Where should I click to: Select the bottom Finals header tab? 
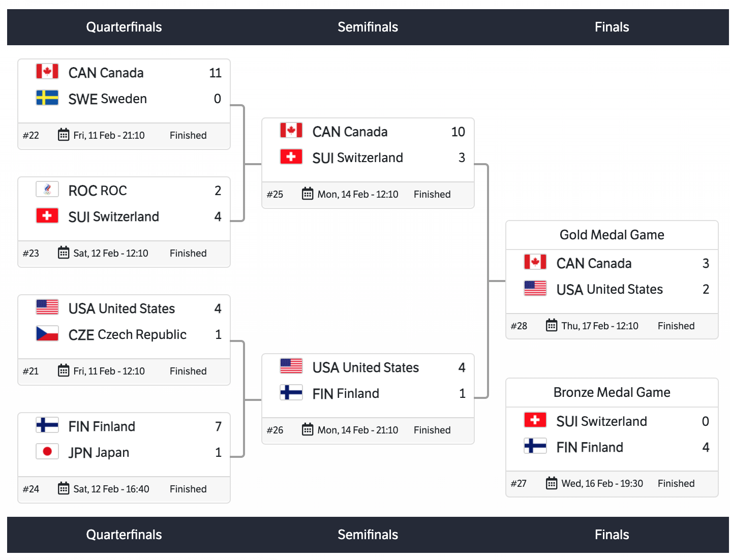612,535
